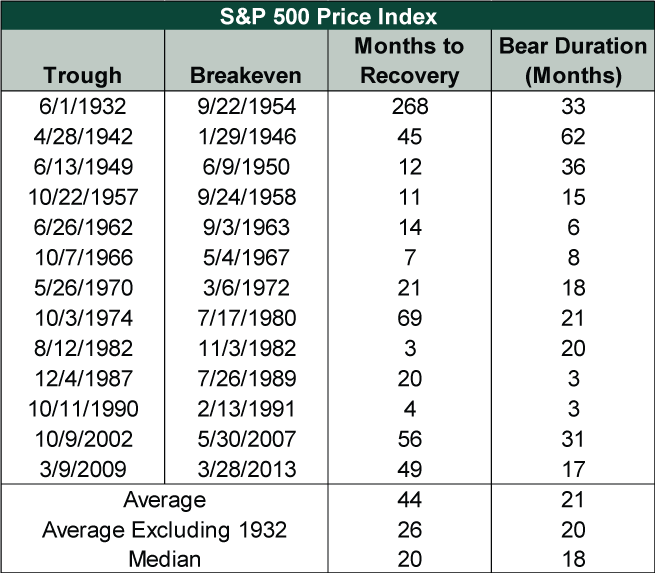Click the bear duration value 62
The height and width of the screenshot is (573, 655).
pyautogui.click(x=573, y=136)
